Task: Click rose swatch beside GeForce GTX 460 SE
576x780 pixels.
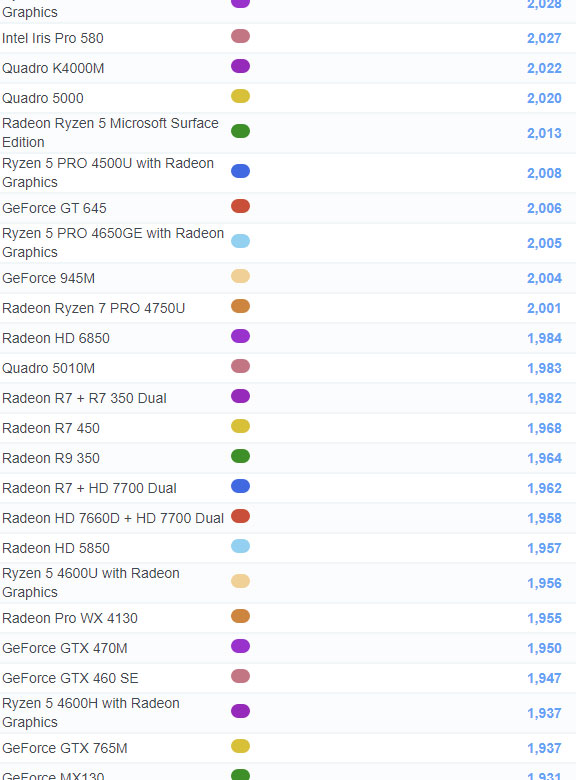Action: pyautogui.click(x=240, y=676)
